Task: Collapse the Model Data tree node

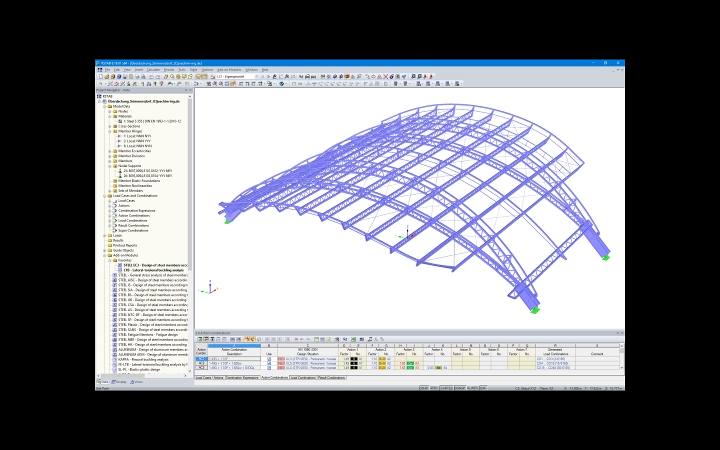Action: tap(105, 106)
